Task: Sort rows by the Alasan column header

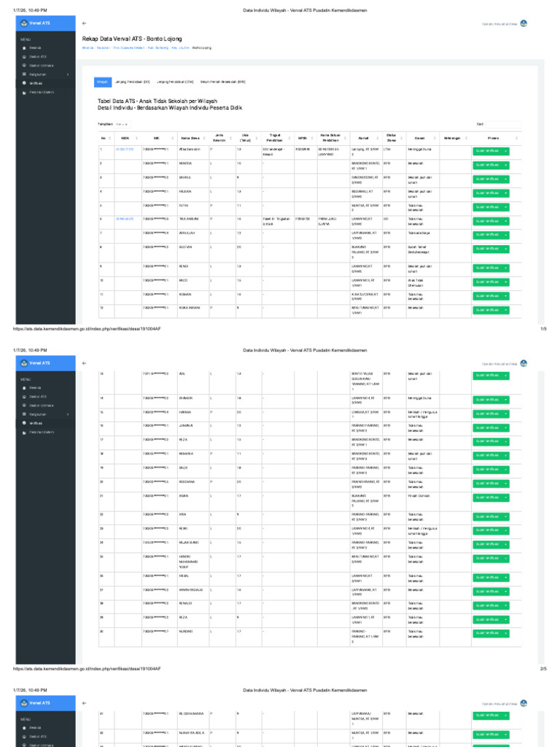Action: 435,138
